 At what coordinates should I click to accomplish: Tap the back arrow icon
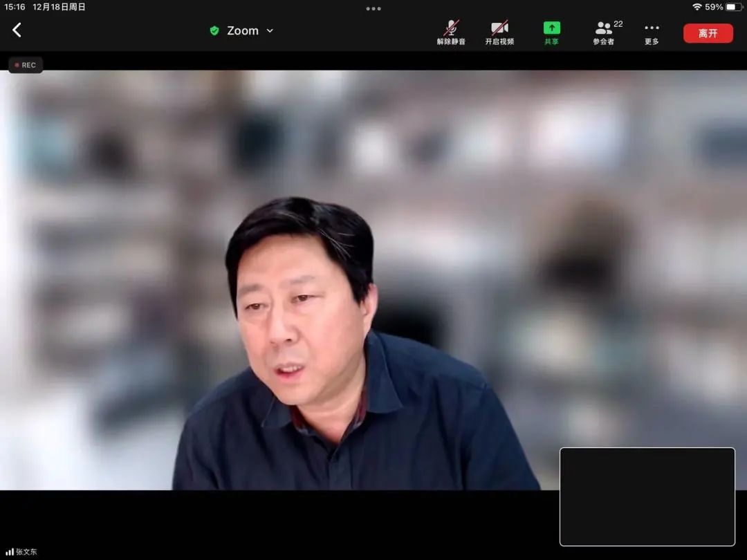pyautogui.click(x=17, y=30)
